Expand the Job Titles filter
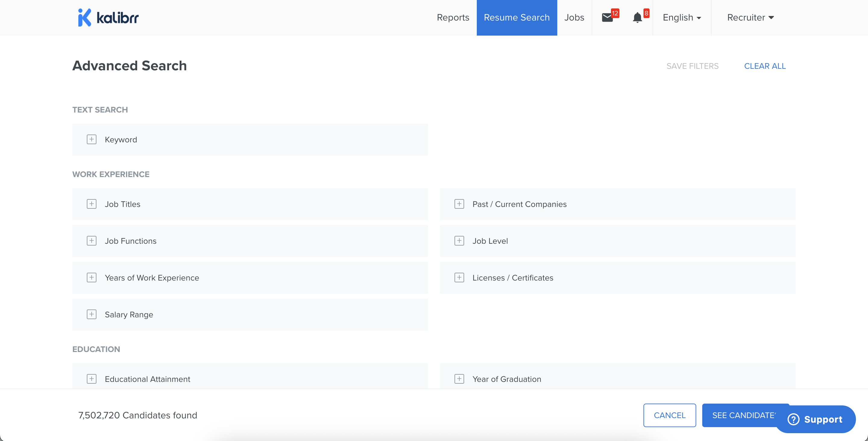 (91, 204)
